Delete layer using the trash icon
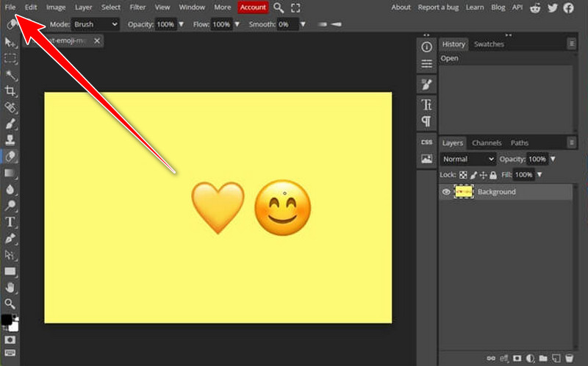This screenshot has height=366, width=588. pos(569,358)
